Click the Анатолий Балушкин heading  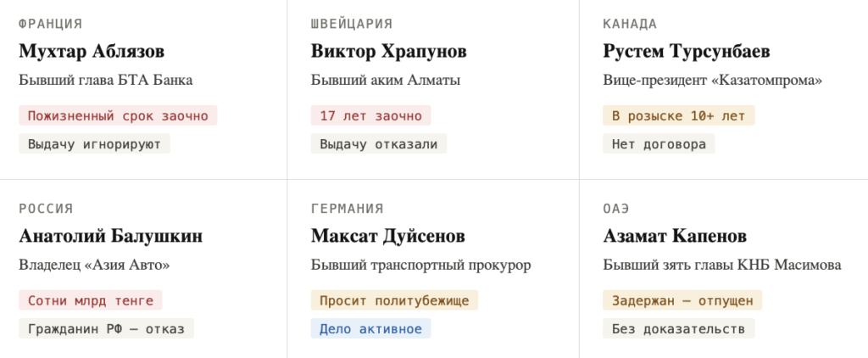(x=110, y=236)
